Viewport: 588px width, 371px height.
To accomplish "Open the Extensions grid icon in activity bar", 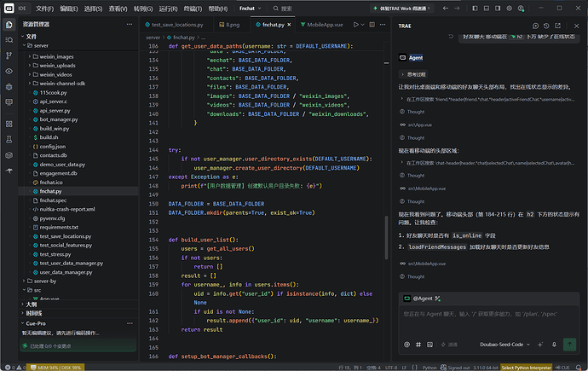I will coord(9,124).
